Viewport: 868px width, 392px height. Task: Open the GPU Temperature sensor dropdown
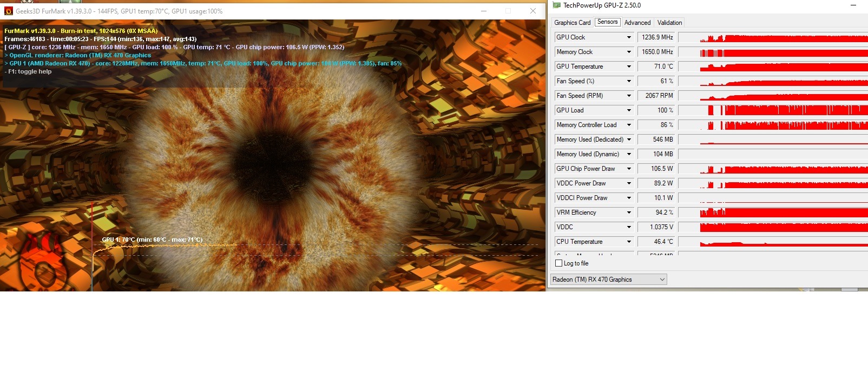coord(629,67)
